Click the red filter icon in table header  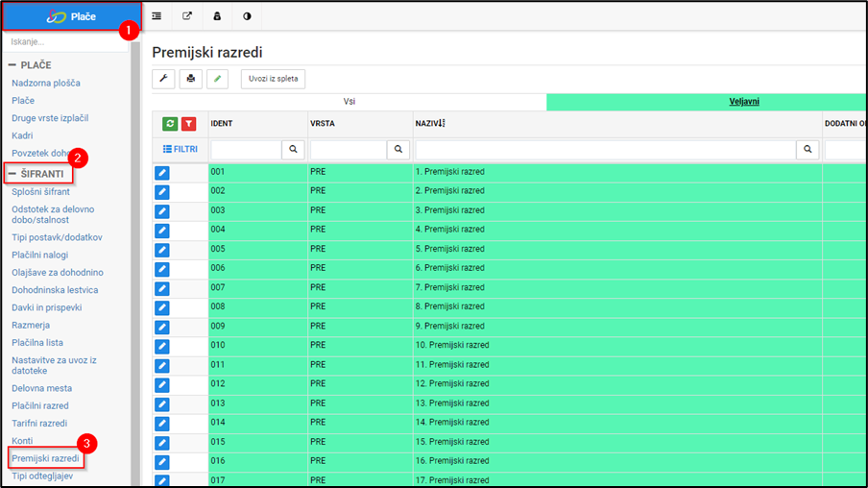(x=189, y=124)
